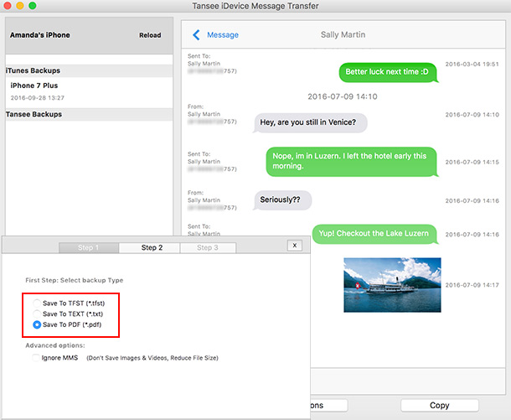Select the iPhone 7 Plus backup

click(x=34, y=86)
